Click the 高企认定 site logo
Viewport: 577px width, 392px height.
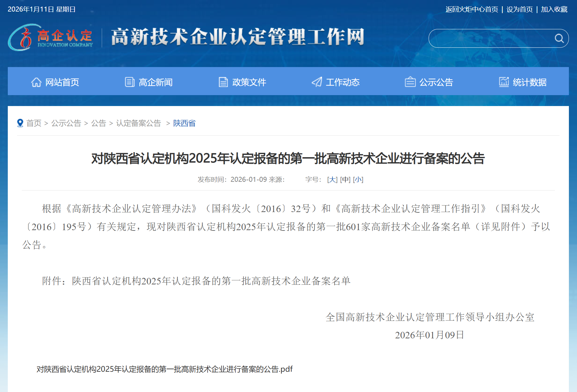50,38
